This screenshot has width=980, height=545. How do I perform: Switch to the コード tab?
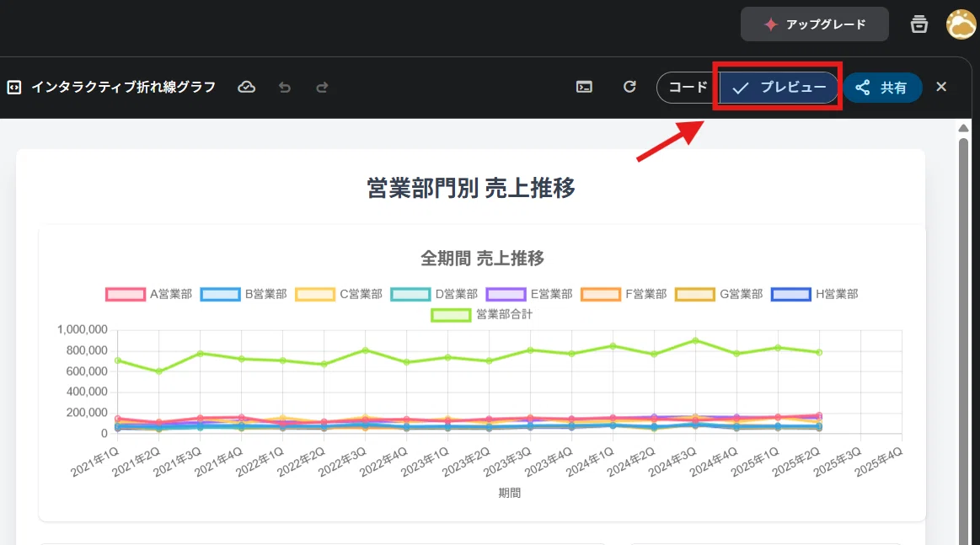tap(688, 87)
